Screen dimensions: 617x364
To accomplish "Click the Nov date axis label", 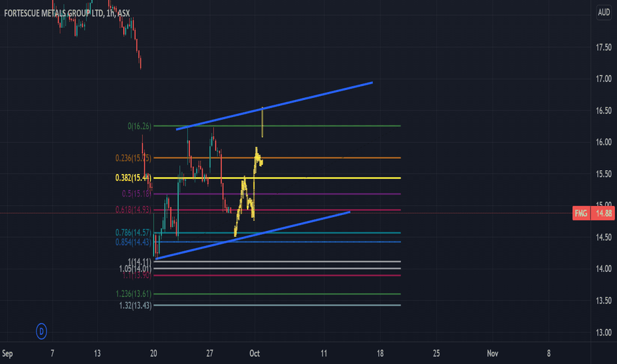I will click(493, 353).
